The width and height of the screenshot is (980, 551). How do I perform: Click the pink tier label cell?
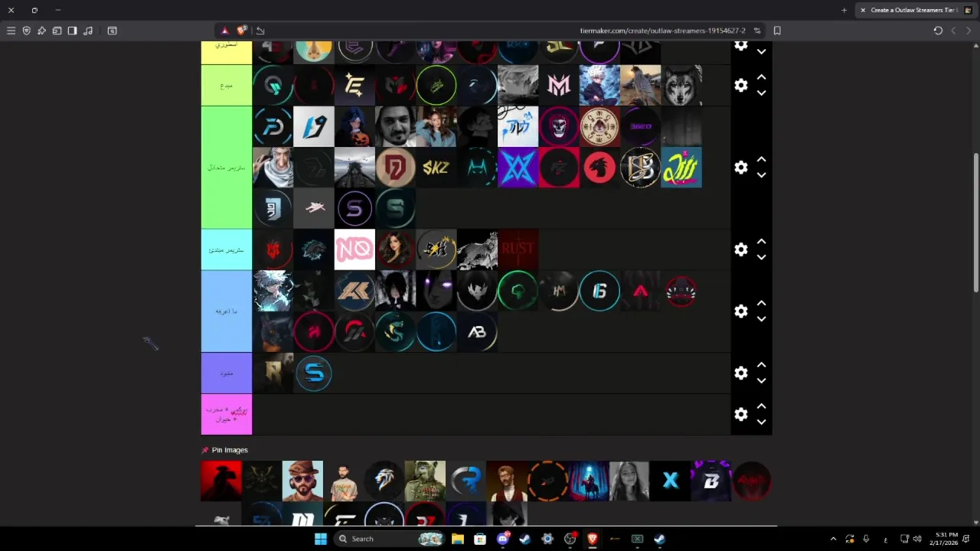pos(227,414)
